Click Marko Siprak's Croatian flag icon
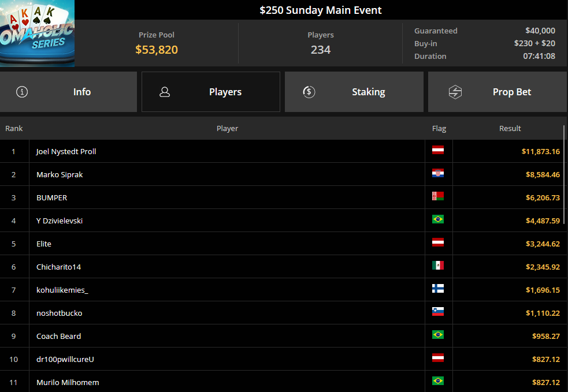 tap(437, 173)
